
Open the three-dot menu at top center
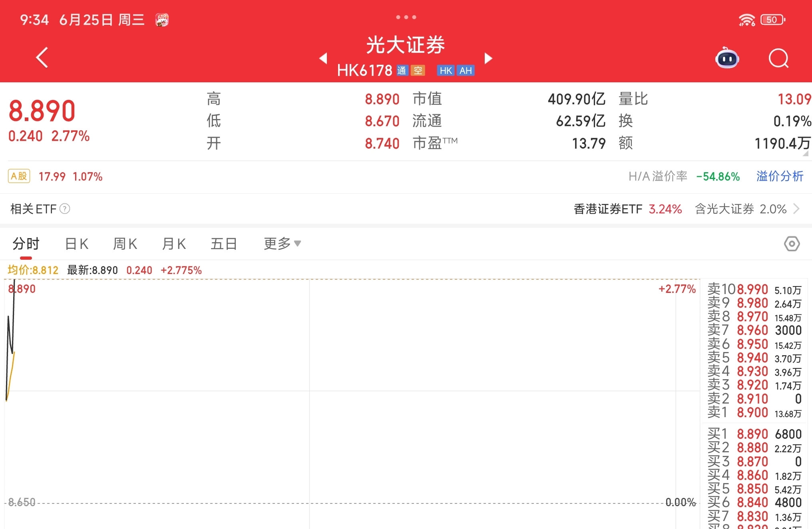[x=406, y=17]
